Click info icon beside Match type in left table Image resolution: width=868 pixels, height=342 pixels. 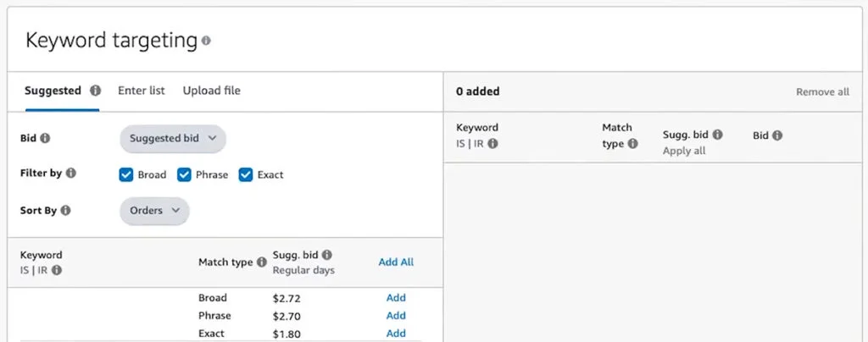tap(262, 262)
